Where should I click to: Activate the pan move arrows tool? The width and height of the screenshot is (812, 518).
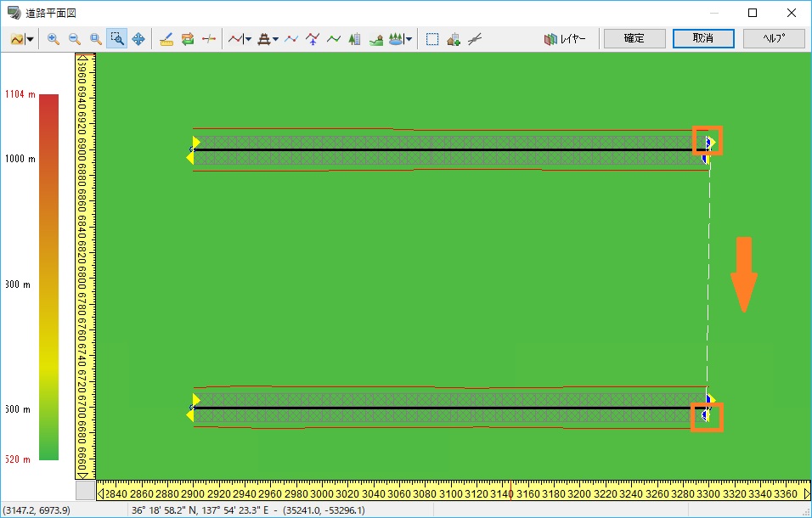(138, 39)
